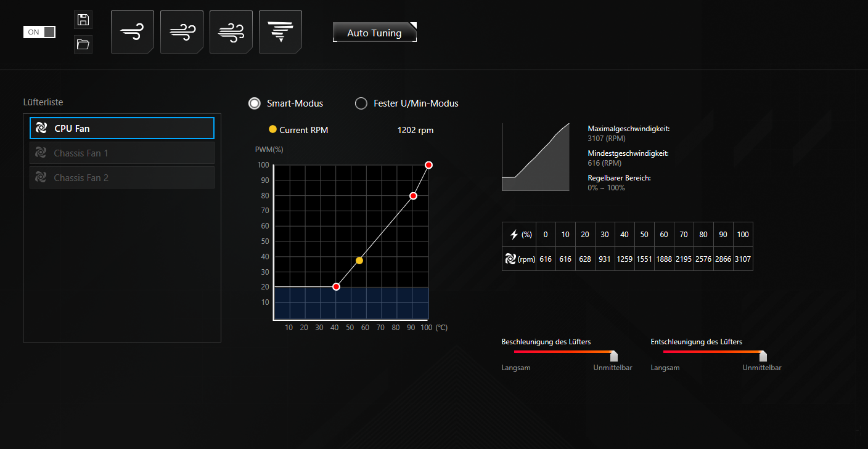
Task: Activate the full speed tornado preset icon
Action: point(280,32)
